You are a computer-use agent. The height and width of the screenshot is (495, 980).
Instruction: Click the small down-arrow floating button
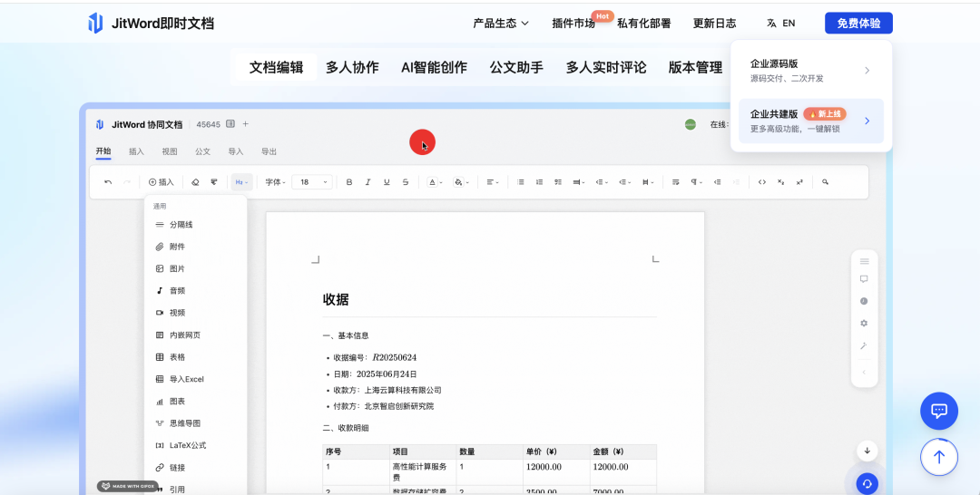click(x=867, y=451)
